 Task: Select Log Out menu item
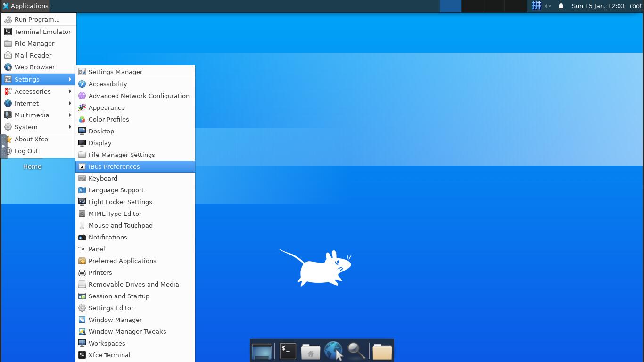point(39,151)
